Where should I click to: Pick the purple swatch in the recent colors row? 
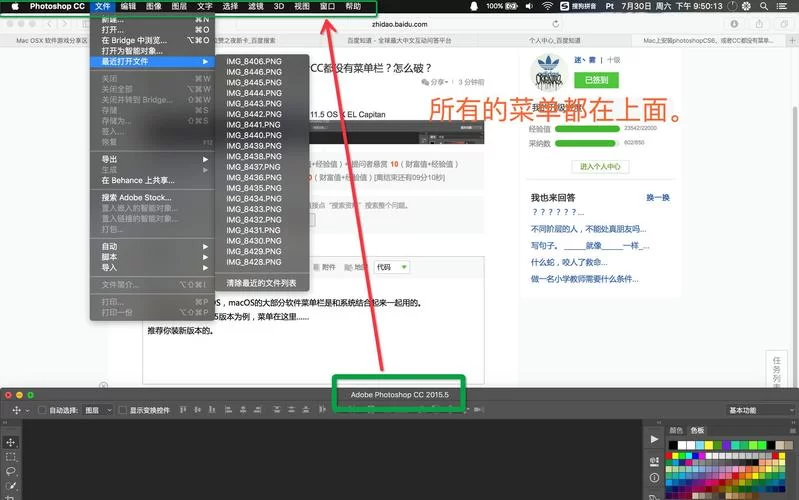coord(726,445)
